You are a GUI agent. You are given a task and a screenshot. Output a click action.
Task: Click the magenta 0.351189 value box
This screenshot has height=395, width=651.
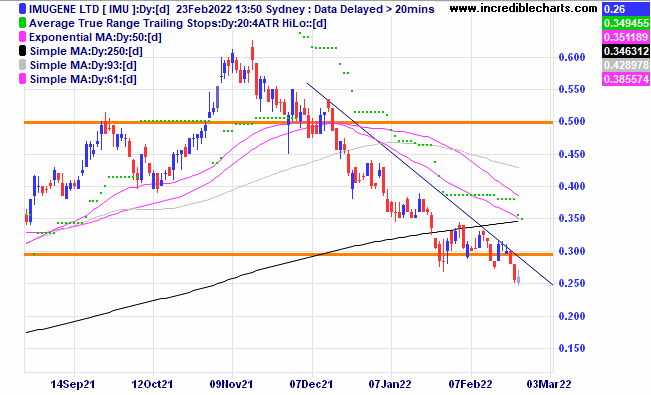pos(625,37)
